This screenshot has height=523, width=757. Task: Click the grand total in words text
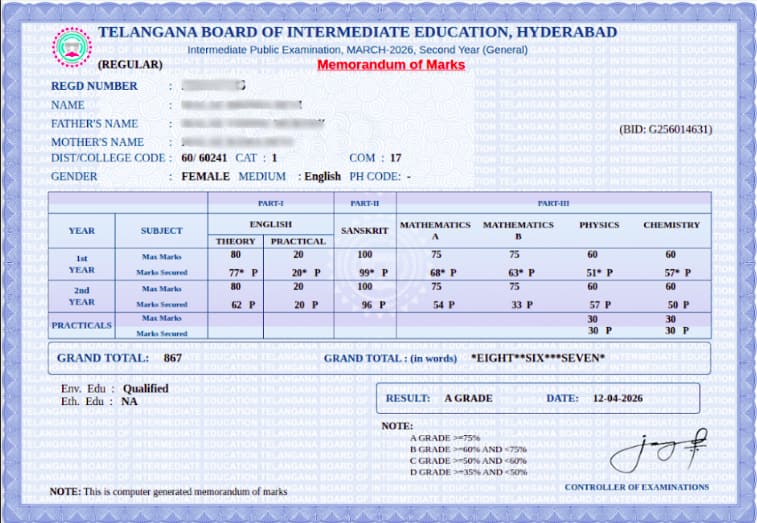pos(537,358)
